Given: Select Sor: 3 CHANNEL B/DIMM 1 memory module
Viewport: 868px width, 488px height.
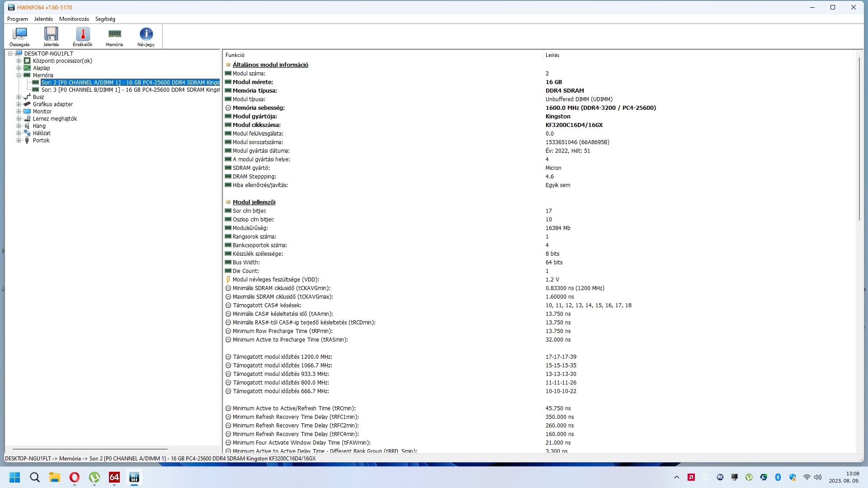Looking at the screenshot, I should [130, 89].
